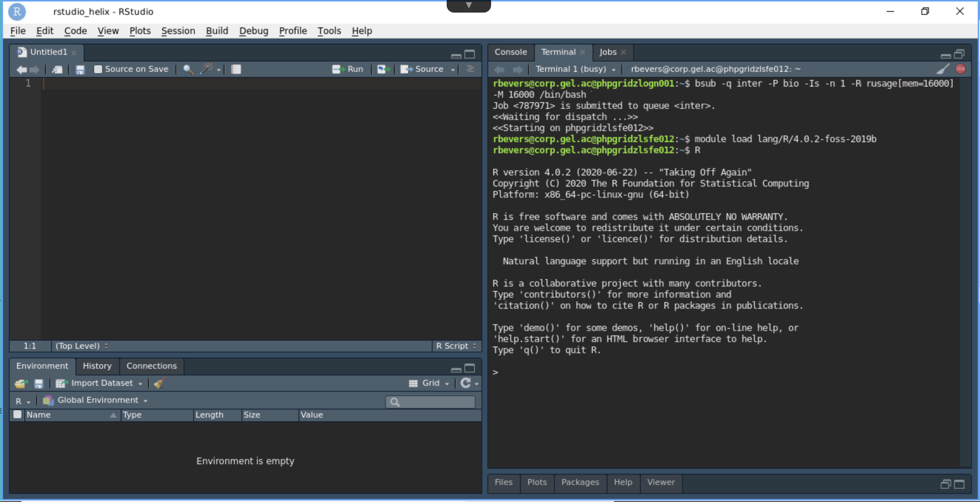Switch to the History tab

(x=97, y=366)
